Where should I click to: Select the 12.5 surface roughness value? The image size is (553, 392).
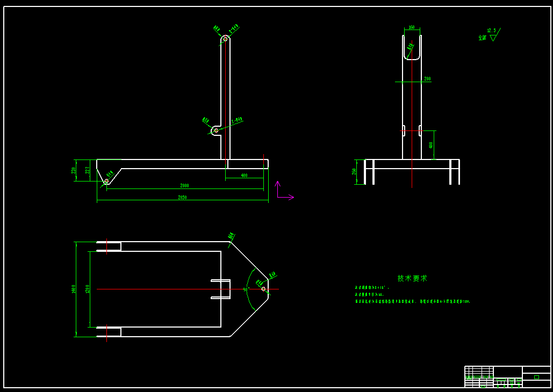491,31
